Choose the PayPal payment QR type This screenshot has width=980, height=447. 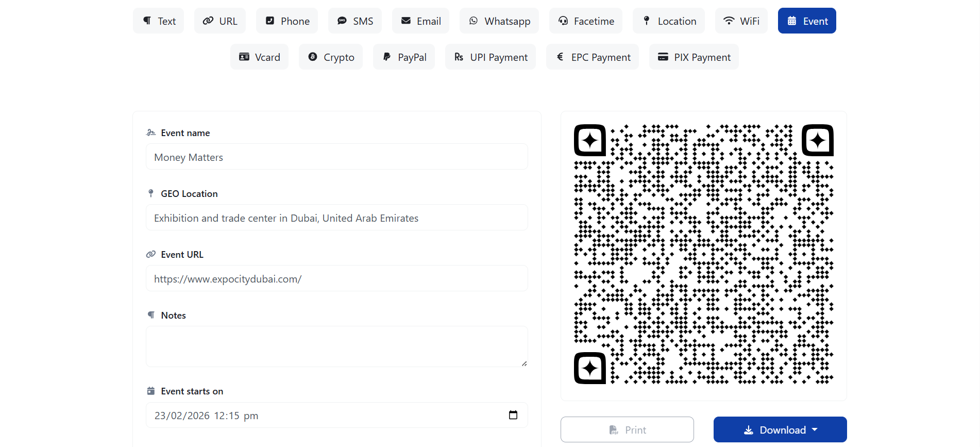click(404, 57)
